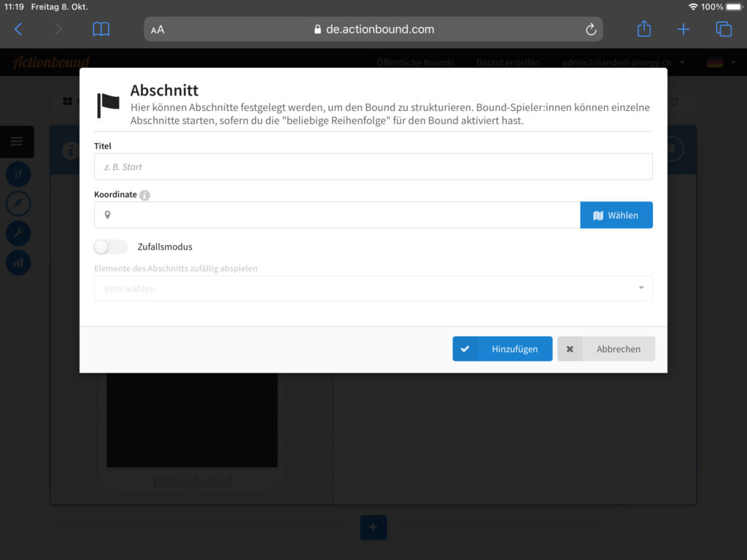Cancel dialog with Abbrechen button
The height and width of the screenshot is (560, 747).
coord(605,349)
